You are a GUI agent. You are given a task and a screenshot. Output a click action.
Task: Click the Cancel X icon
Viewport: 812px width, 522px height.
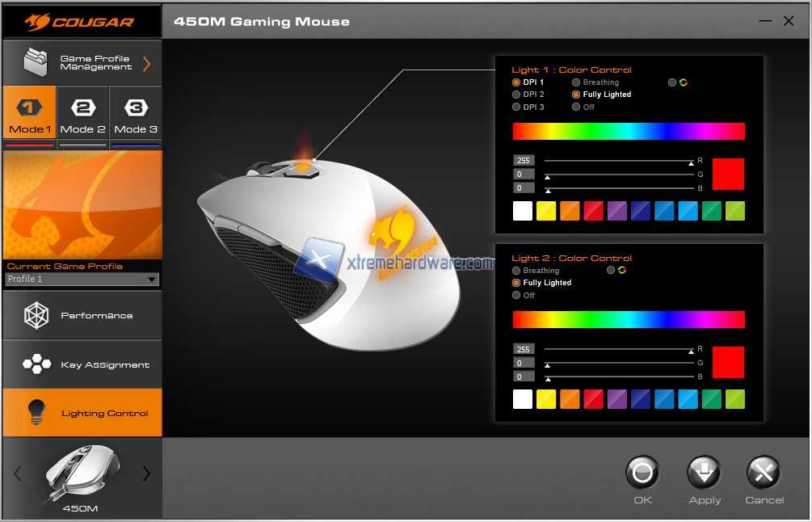tap(764, 473)
